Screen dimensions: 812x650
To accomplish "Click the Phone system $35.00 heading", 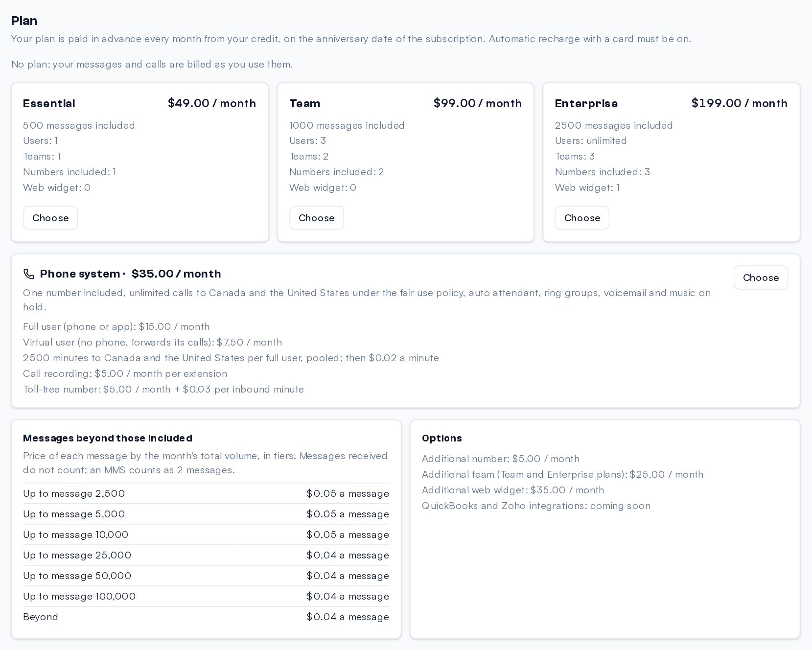I will pos(130,274).
